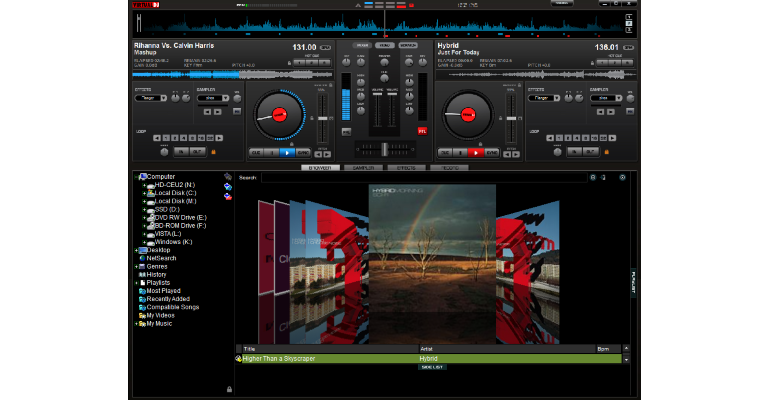This screenshot has height=400, width=770.
Task: Click the SYNC button on the right deck
Action: coord(492,153)
